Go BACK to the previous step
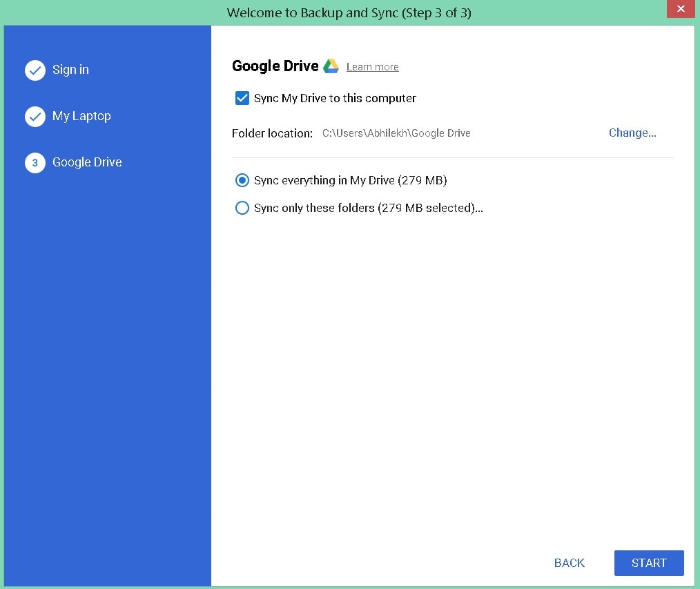 [x=569, y=563]
